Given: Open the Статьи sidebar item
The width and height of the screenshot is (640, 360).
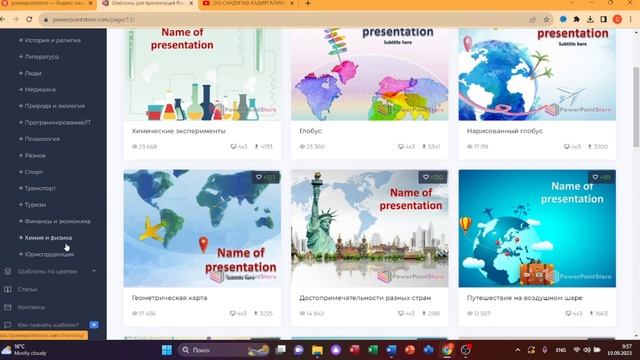Looking at the screenshot, I should pos(27,289).
